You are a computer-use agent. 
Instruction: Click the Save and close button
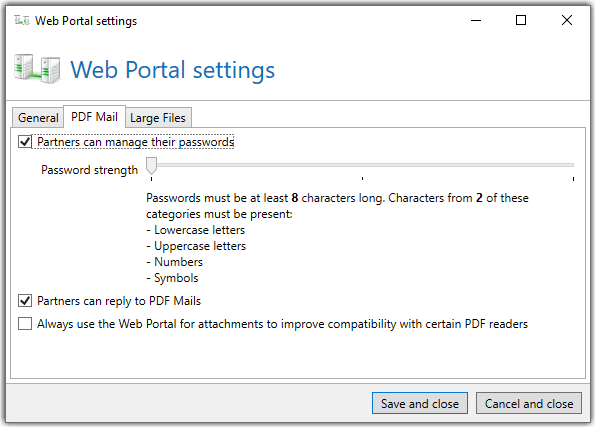(x=420, y=403)
